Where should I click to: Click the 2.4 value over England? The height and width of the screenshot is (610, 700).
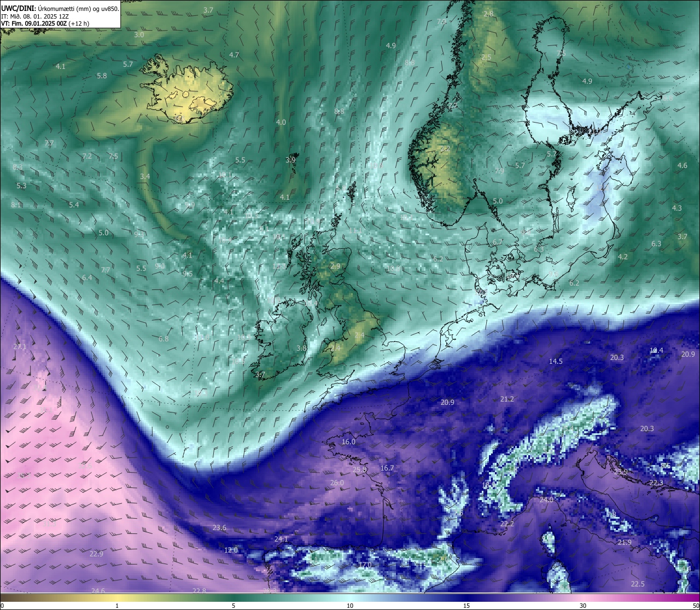[359, 335]
